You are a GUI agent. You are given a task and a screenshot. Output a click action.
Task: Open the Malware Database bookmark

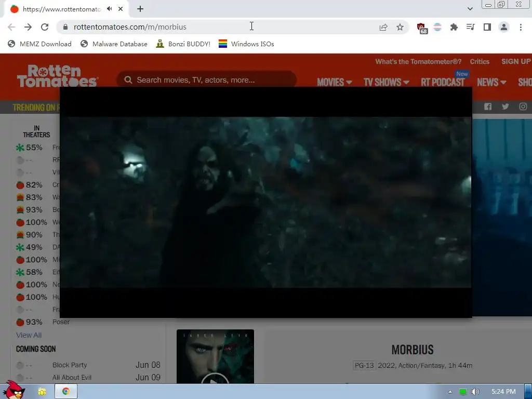point(114,44)
